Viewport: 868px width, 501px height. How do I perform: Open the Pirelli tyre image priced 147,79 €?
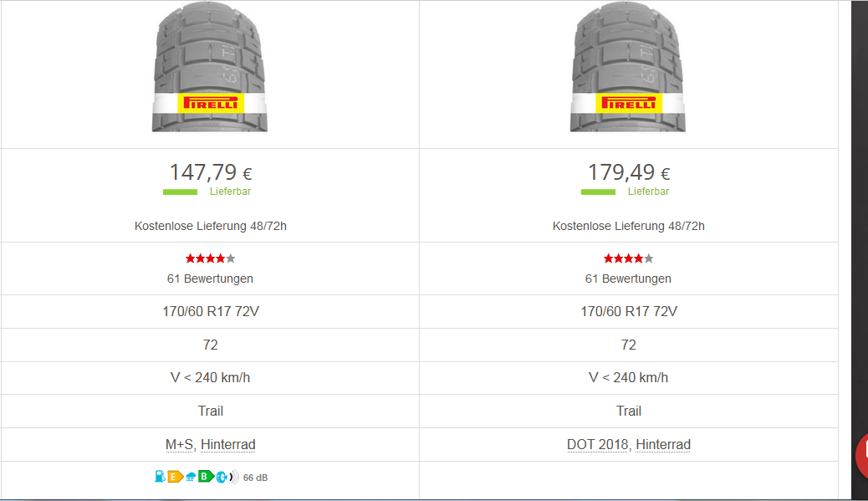[x=210, y=67]
